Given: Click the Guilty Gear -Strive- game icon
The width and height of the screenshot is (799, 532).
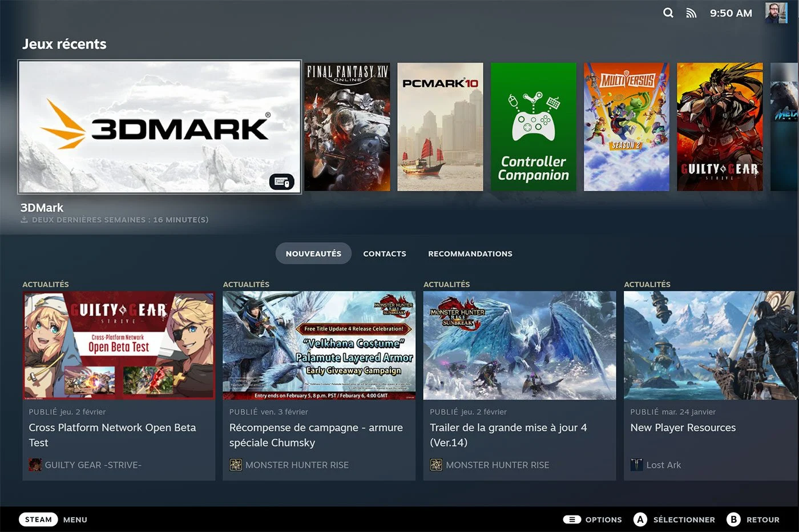Looking at the screenshot, I should [x=35, y=465].
